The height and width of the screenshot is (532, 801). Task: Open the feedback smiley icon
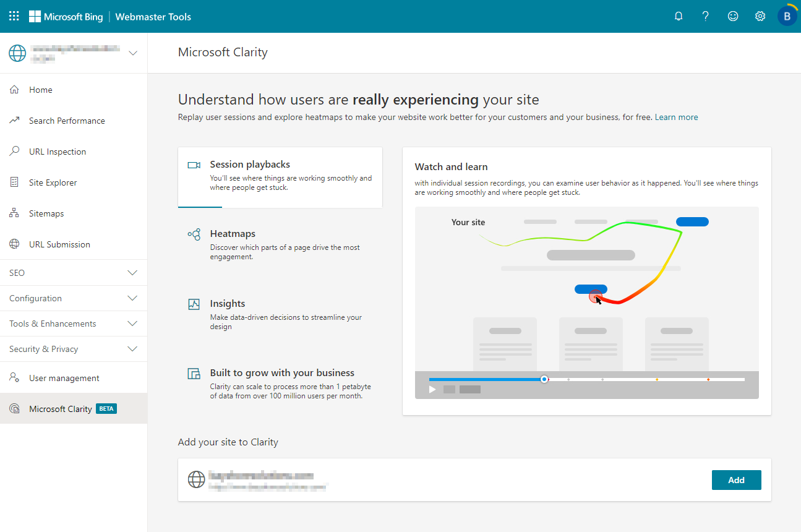point(733,17)
